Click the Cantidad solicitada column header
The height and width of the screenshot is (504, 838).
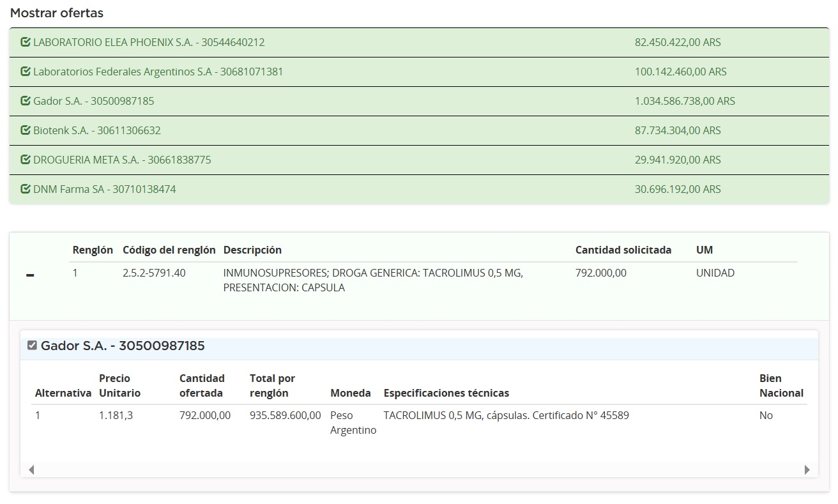pos(623,250)
